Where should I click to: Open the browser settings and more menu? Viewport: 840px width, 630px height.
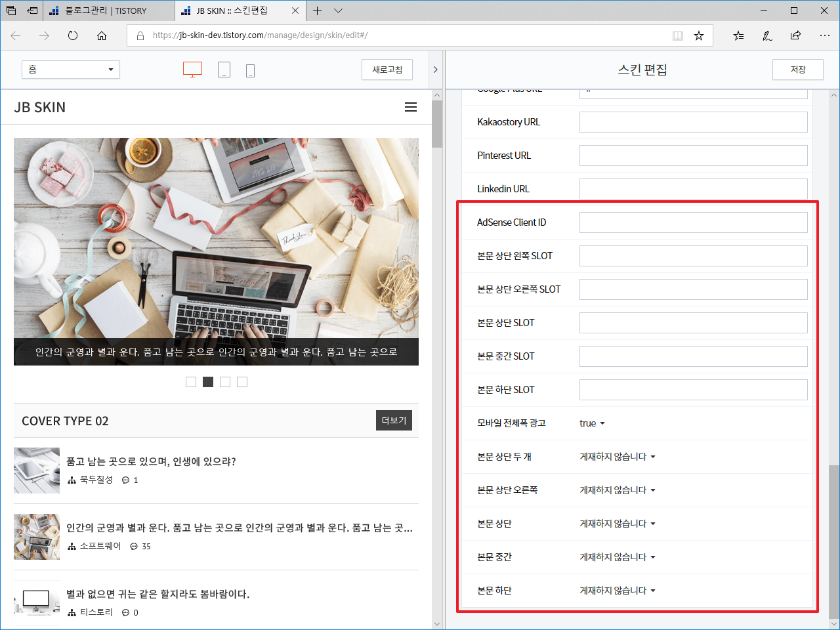point(824,35)
